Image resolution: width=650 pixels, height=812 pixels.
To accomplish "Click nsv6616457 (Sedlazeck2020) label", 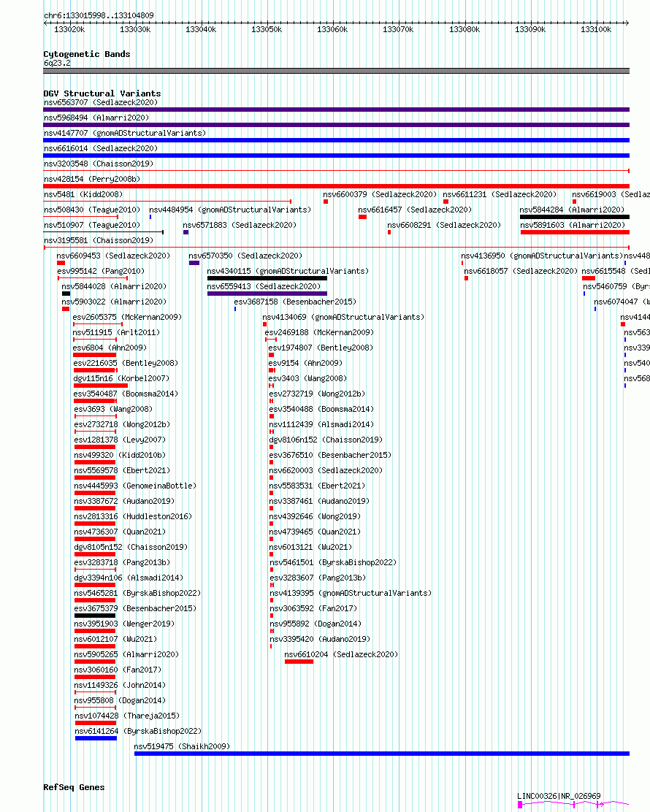I will tap(415, 210).
